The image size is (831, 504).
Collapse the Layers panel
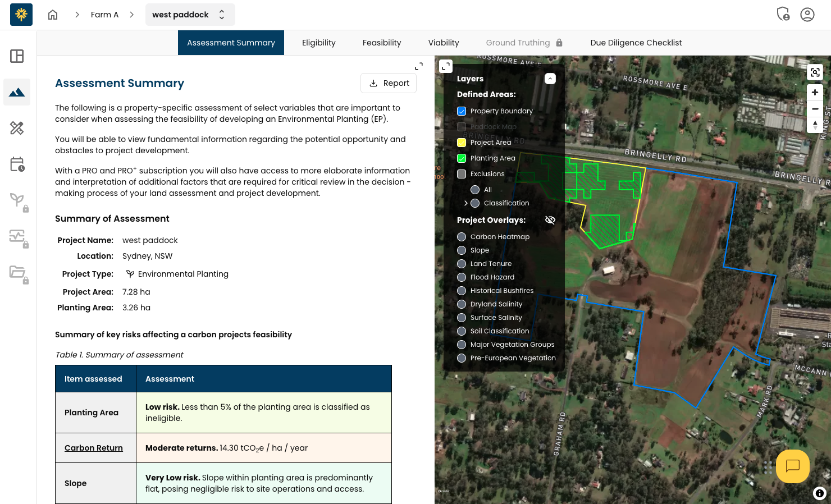click(x=550, y=79)
